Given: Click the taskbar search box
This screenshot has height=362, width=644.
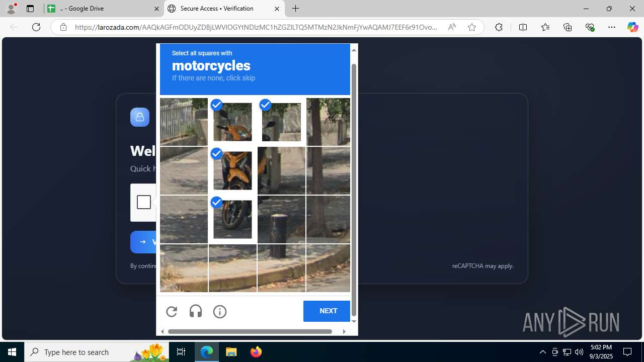Looking at the screenshot, I should (x=97, y=352).
